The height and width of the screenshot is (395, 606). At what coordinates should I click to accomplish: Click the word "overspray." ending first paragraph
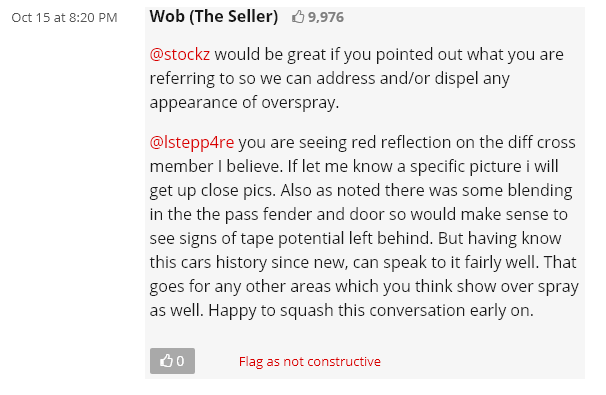click(300, 102)
